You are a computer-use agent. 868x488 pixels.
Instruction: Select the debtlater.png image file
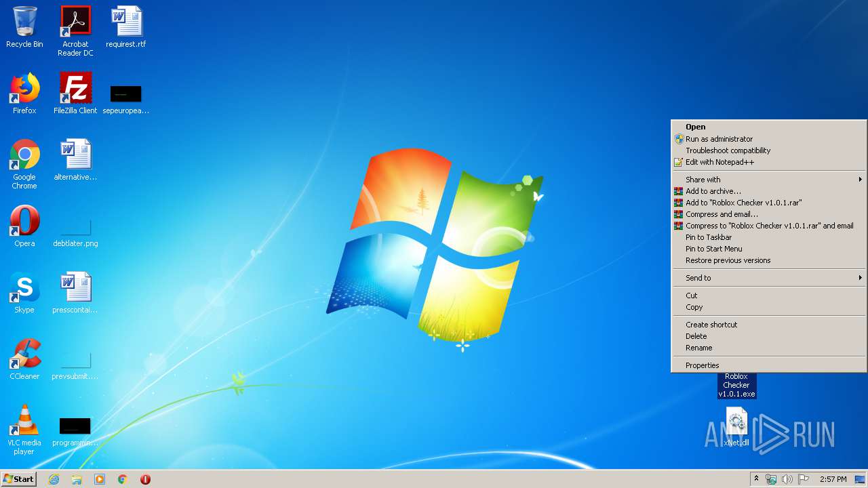click(75, 232)
